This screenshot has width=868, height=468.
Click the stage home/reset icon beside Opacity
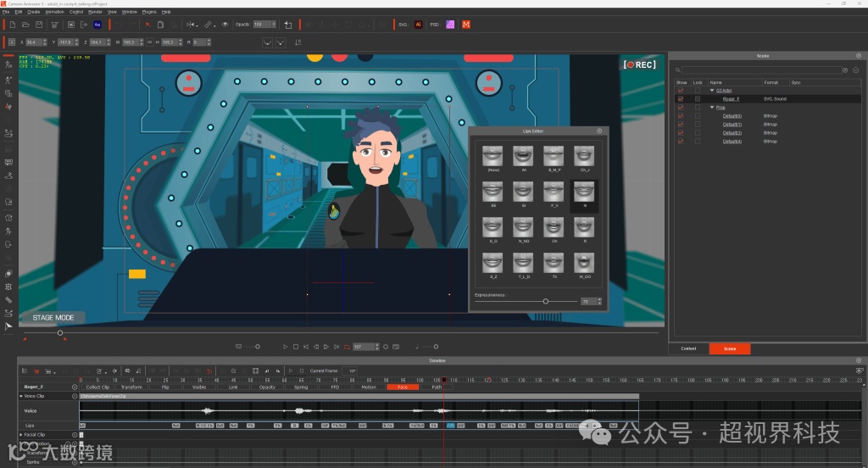288,25
